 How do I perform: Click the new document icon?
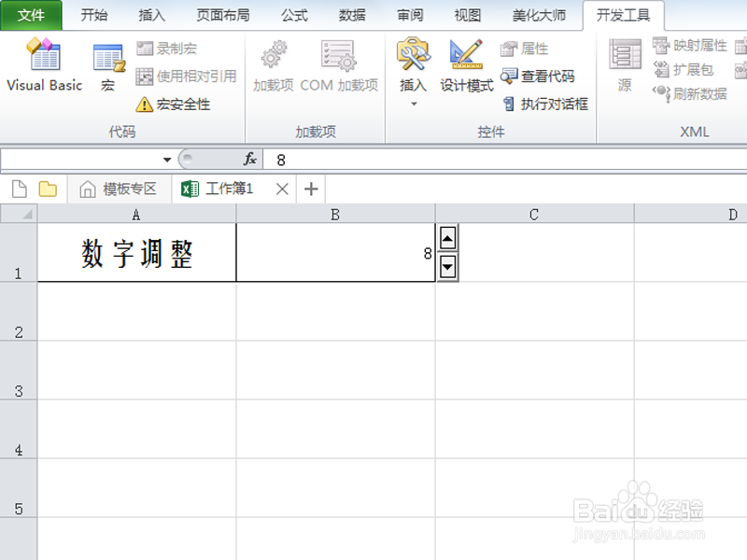[x=19, y=189]
